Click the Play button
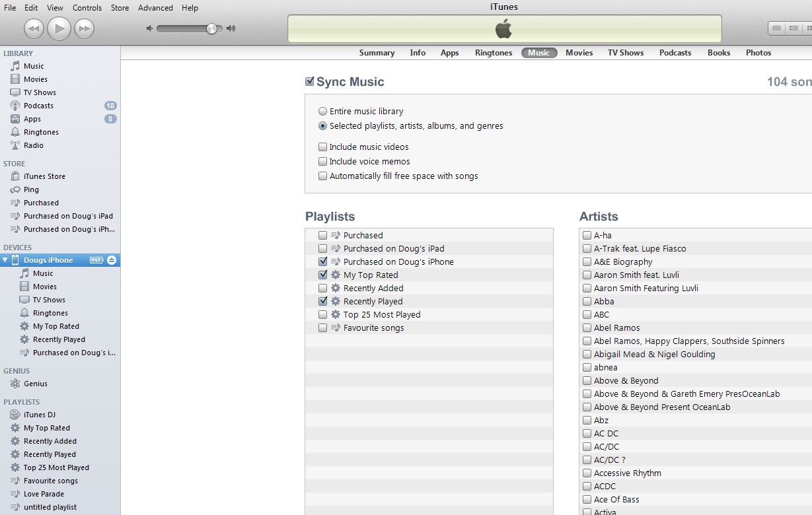Viewport: 812px width, 515px height. 59,28
